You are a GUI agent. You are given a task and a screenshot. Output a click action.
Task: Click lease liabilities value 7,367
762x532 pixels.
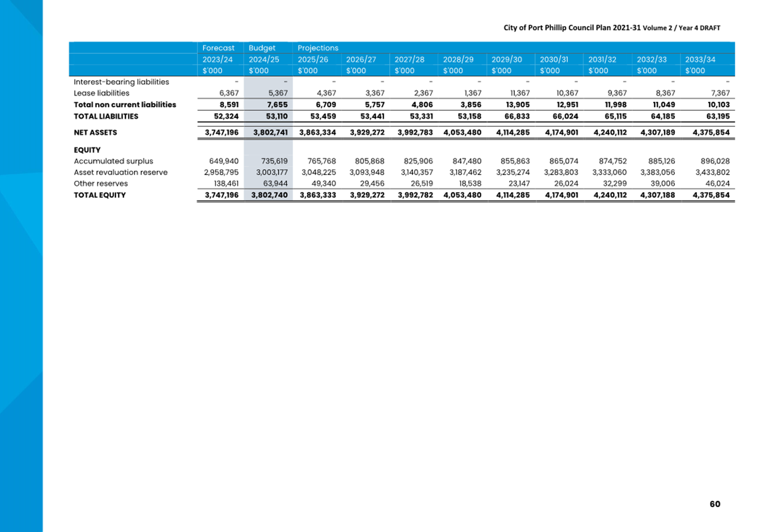click(x=720, y=93)
